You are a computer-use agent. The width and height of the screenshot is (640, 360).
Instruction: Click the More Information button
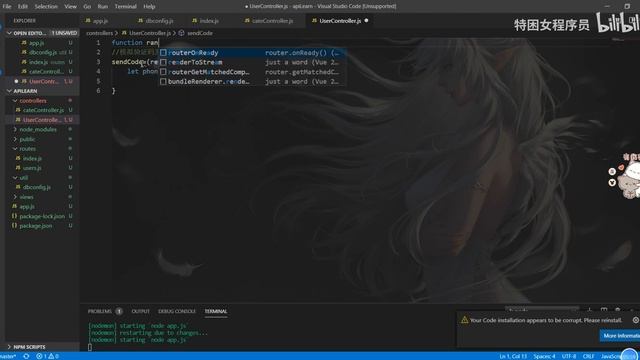point(620,336)
